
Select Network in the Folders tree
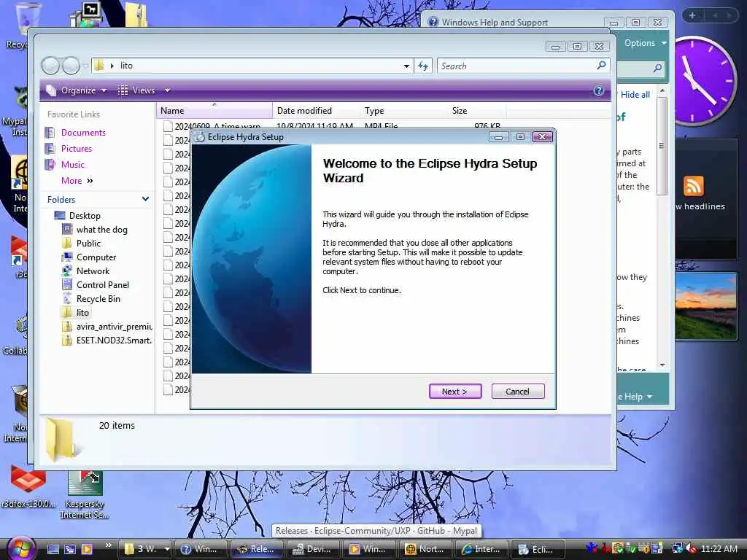pyautogui.click(x=93, y=271)
